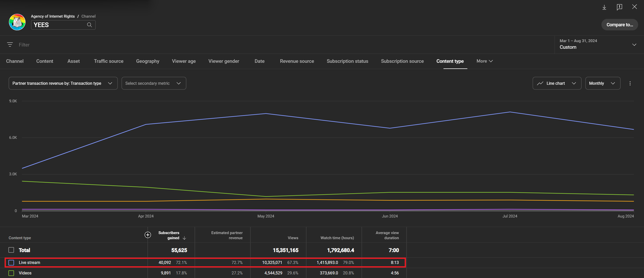Open the filter lines icon

10,45
